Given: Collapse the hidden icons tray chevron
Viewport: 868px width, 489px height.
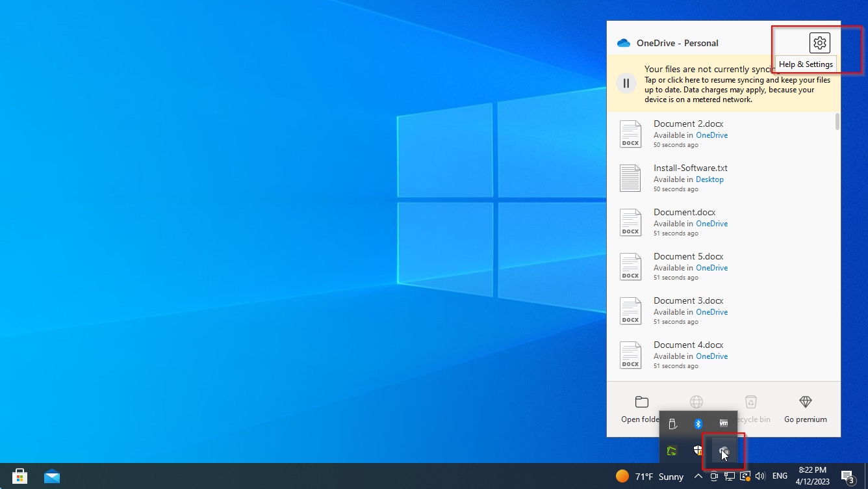Looking at the screenshot, I should tap(698, 476).
